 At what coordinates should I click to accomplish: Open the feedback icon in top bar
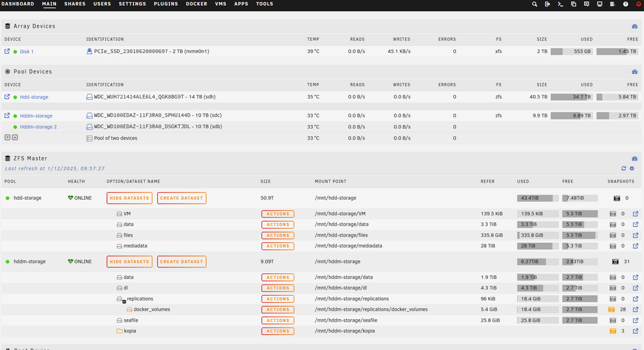point(587,4)
